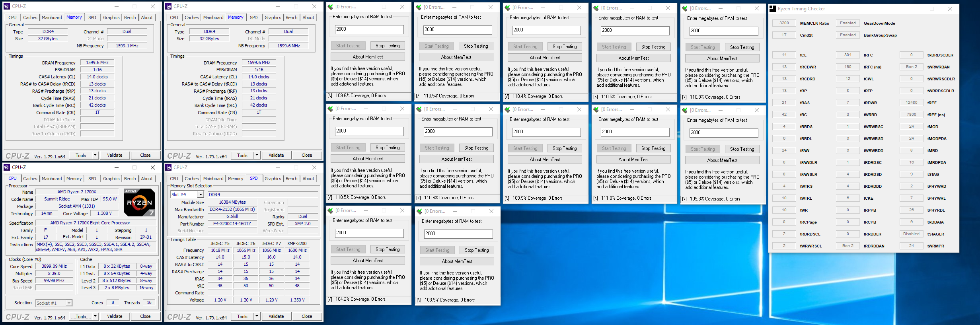Screen dimensions: 980x325
Task: Click the tRFC value 304 in Ryzen Timing Checker
Action: 848,55
